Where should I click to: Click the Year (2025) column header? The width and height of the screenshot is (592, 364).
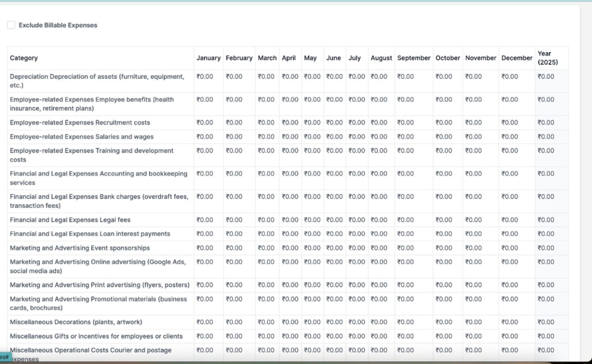pos(548,58)
